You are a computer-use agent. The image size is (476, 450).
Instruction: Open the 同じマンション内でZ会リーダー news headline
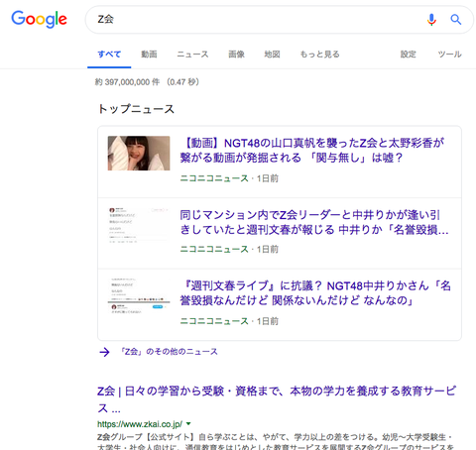coord(314,222)
